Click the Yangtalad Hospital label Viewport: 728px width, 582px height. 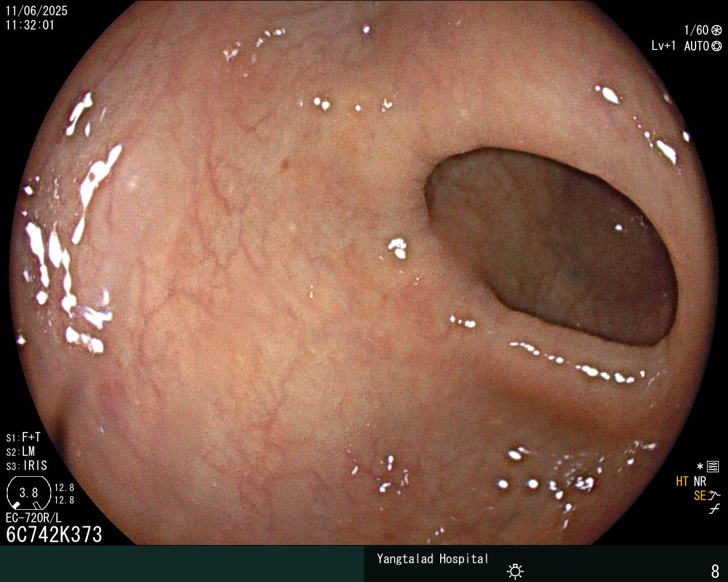point(433,559)
